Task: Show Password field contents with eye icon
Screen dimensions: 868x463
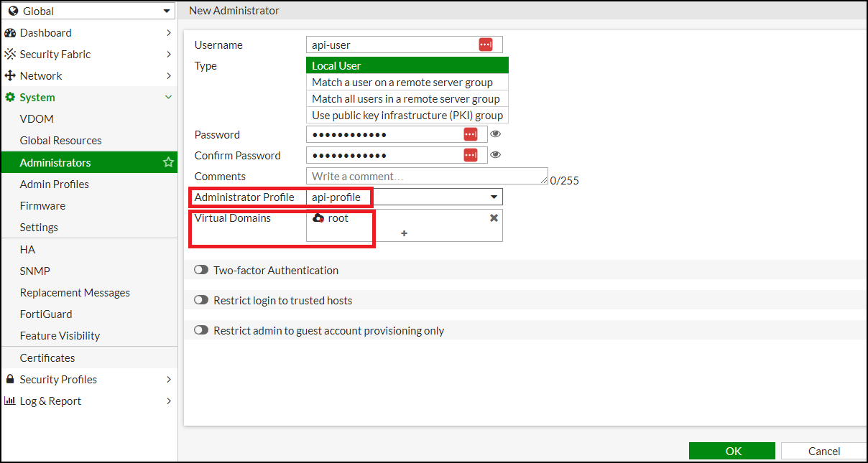Action: pyautogui.click(x=495, y=134)
